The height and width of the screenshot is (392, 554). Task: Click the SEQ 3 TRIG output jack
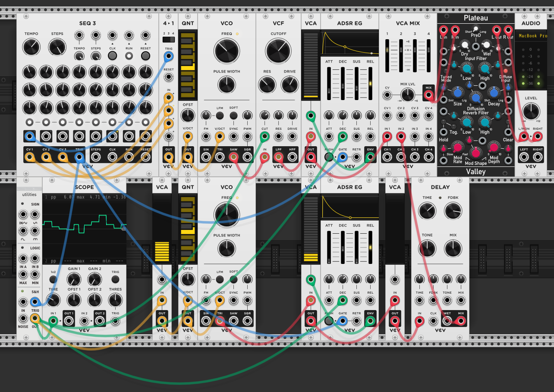[x=79, y=157]
